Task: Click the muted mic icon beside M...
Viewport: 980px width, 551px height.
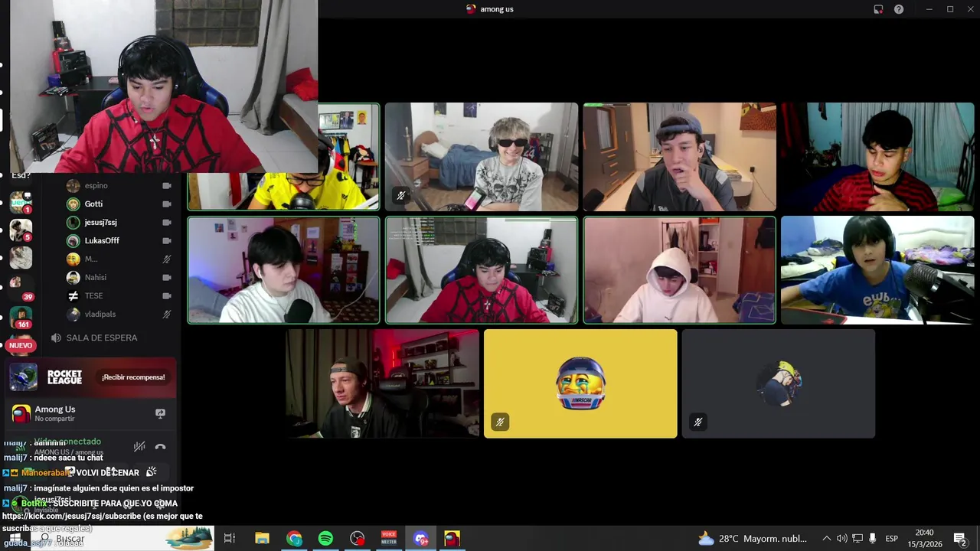Action: coord(166,259)
